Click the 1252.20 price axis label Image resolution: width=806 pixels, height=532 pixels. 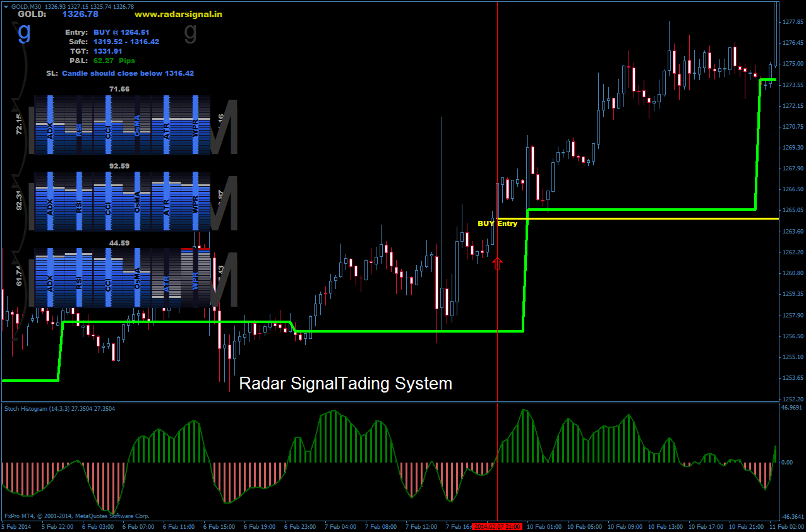pyautogui.click(x=792, y=399)
